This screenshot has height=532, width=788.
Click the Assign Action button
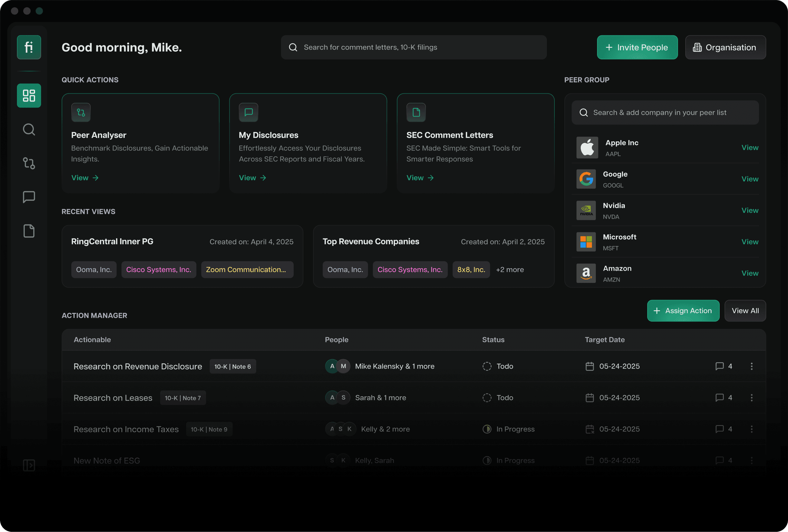tap(683, 311)
